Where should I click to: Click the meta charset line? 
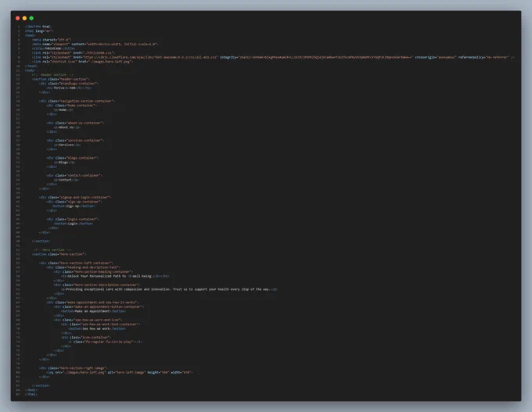[52, 40]
